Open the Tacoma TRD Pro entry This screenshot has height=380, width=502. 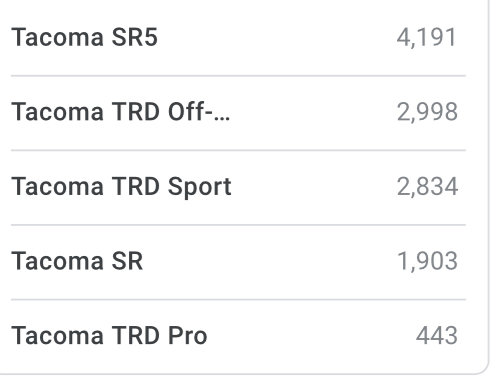click(109, 336)
